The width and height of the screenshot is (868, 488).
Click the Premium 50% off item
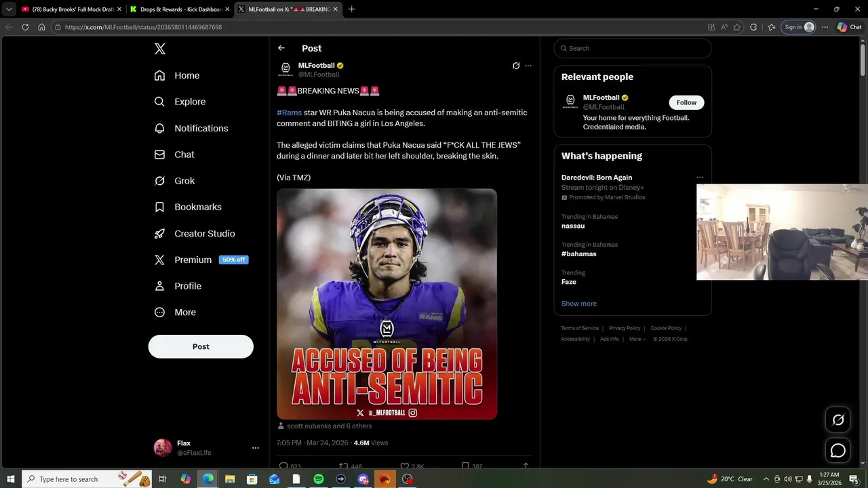pos(201,260)
